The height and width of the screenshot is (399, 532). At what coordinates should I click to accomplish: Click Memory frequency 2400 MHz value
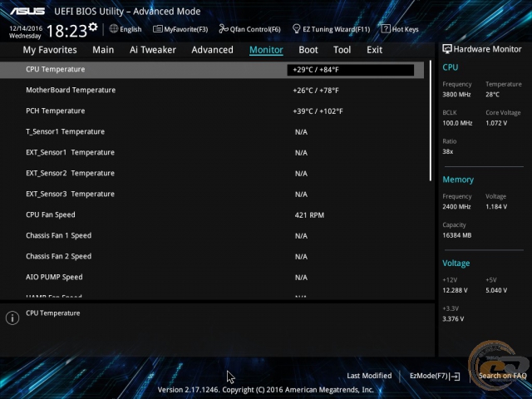coord(456,206)
